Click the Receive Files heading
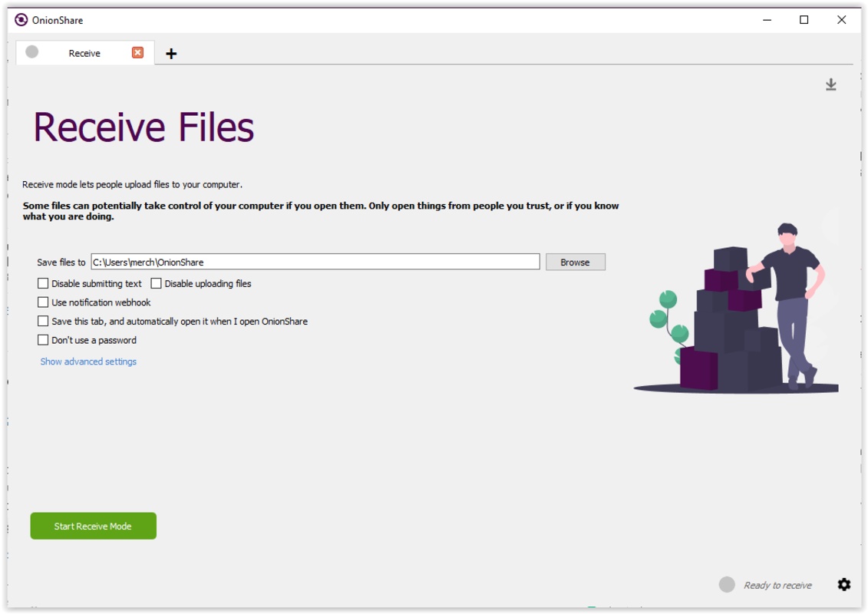Viewport: 868px width, 614px height. [144, 127]
